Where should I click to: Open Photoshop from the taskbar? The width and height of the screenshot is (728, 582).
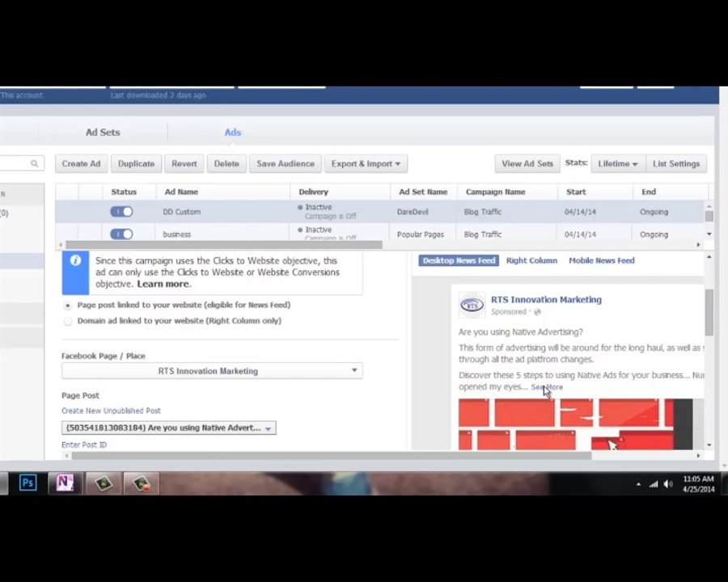click(28, 483)
